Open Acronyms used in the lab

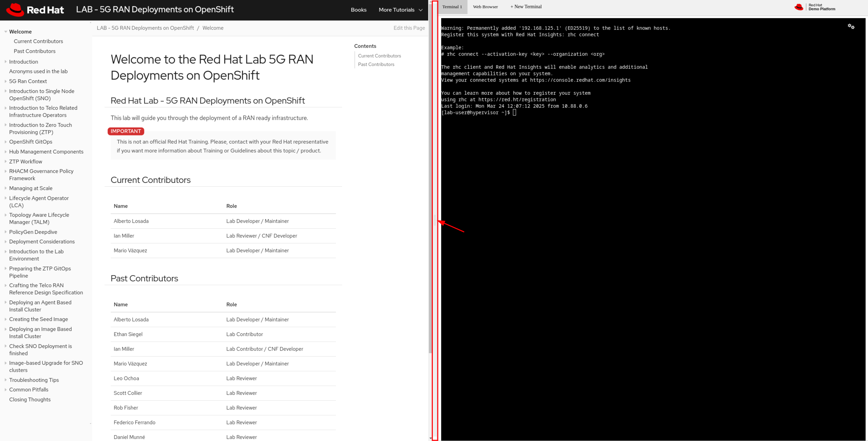(39, 72)
